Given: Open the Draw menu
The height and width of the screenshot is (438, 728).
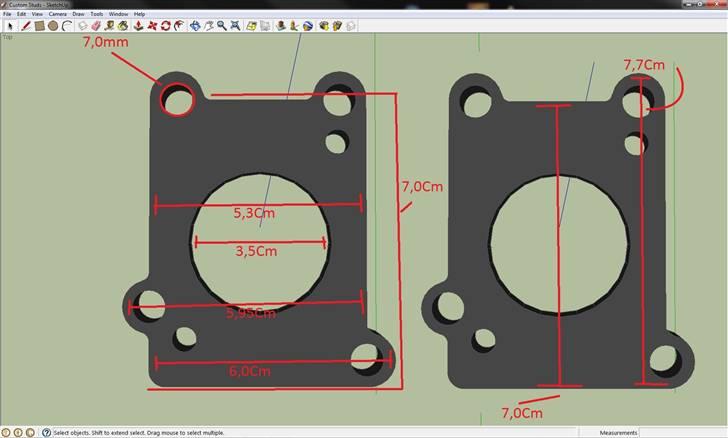Looking at the screenshot, I should tap(78, 15).
